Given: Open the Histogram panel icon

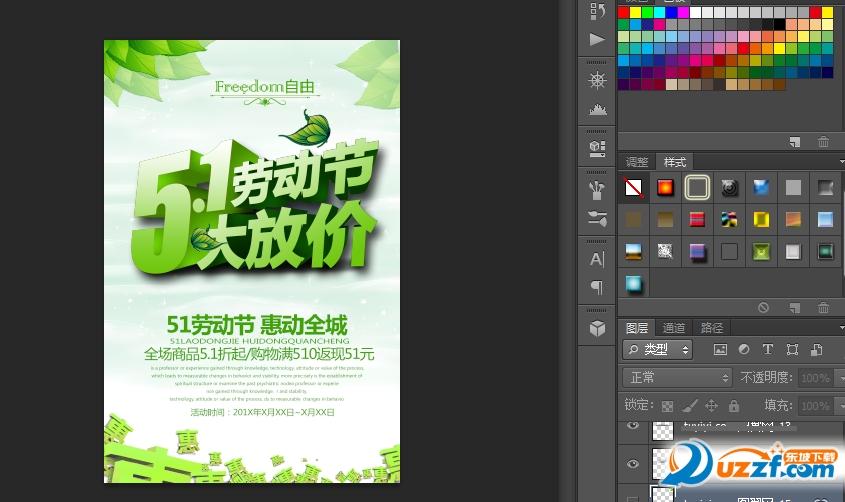Looking at the screenshot, I should coord(598,110).
